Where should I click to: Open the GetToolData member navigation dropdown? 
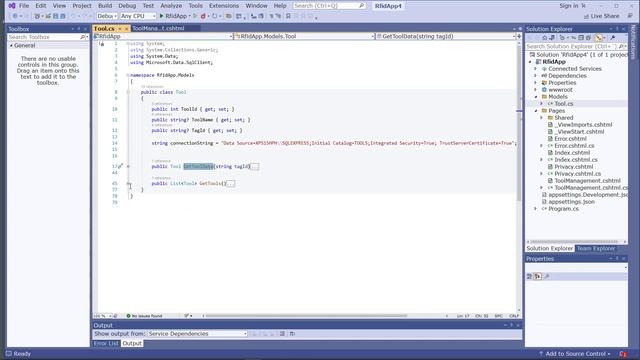(x=446, y=36)
